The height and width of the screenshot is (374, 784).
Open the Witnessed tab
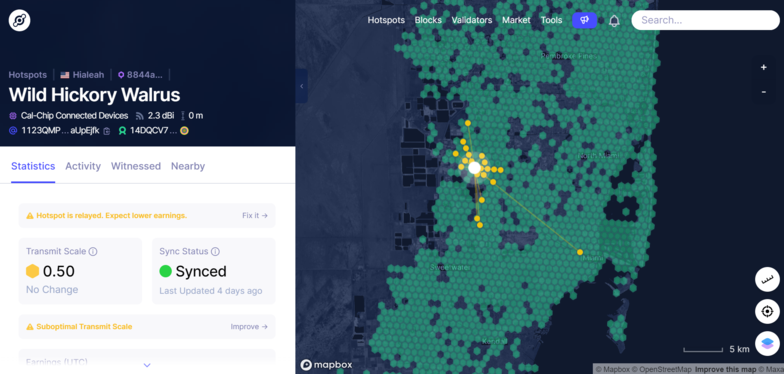pos(136,166)
